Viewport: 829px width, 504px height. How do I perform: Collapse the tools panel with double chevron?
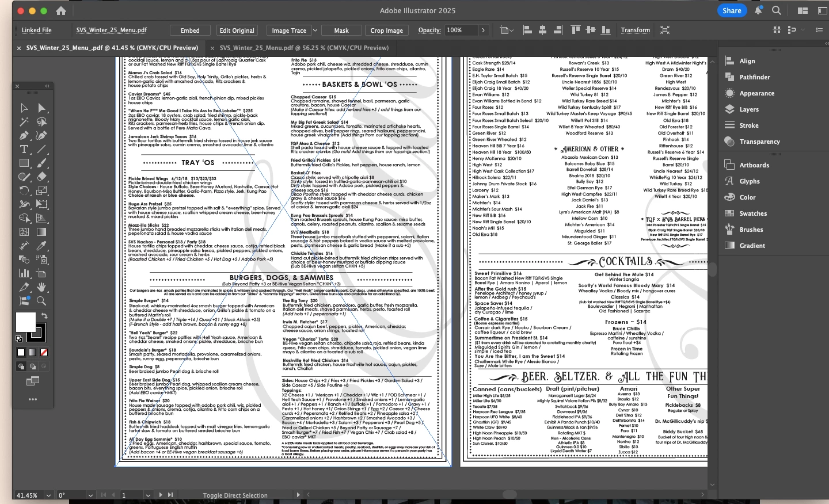pyautogui.click(x=47, y=86)
